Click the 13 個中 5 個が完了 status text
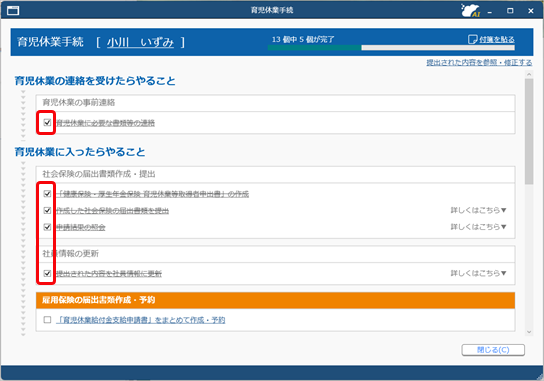This screenshot has width=544, height=381. [x=303, y=39]
